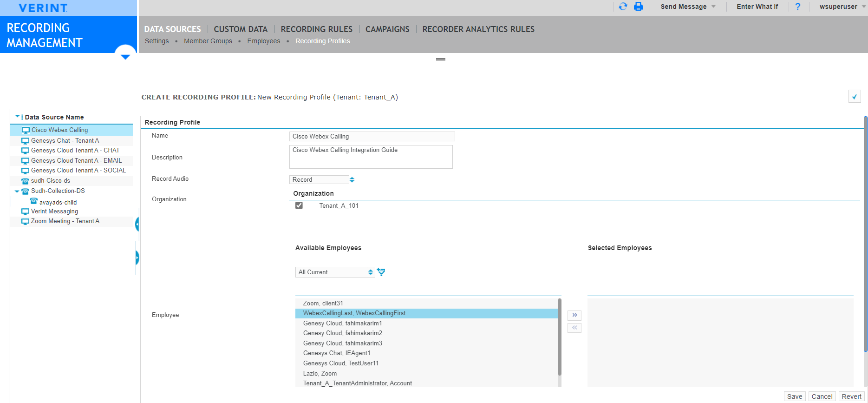Move employee to selected with double-right arrow
Image resolution: width=868 pixels, height=403 pixels.
click(574, 315)
